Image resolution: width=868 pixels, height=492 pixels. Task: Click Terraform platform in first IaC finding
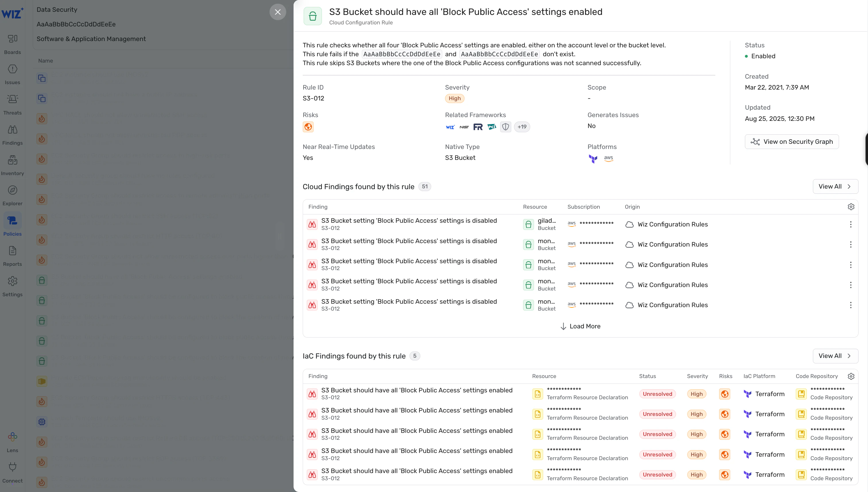(764, 394)
